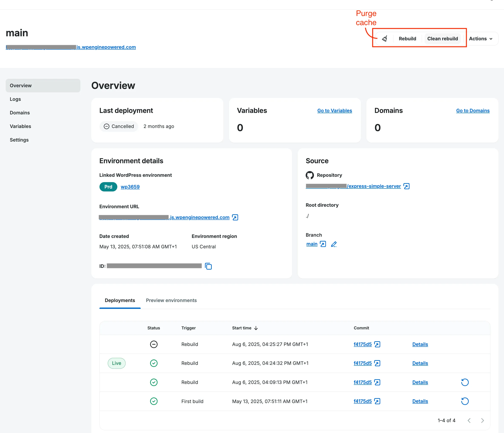Click the Commit column header
Screen dimensions: 504x433
[x=361, y=328]
